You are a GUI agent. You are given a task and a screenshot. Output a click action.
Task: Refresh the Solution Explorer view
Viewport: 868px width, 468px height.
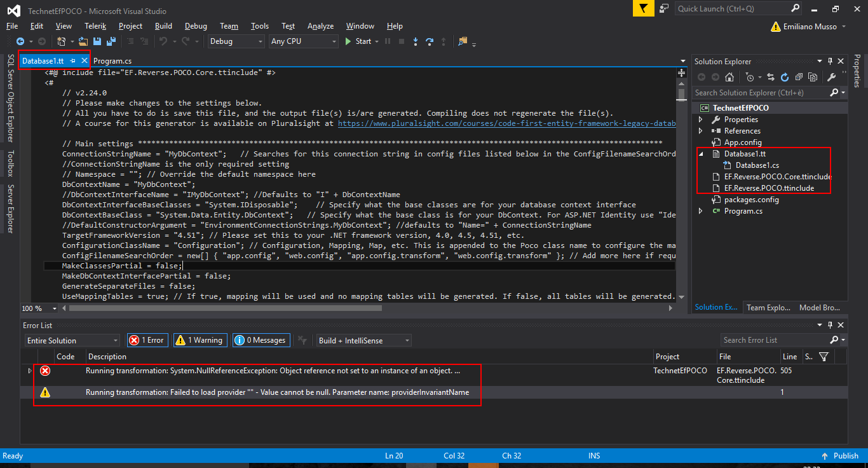click(x=784, y=77)
